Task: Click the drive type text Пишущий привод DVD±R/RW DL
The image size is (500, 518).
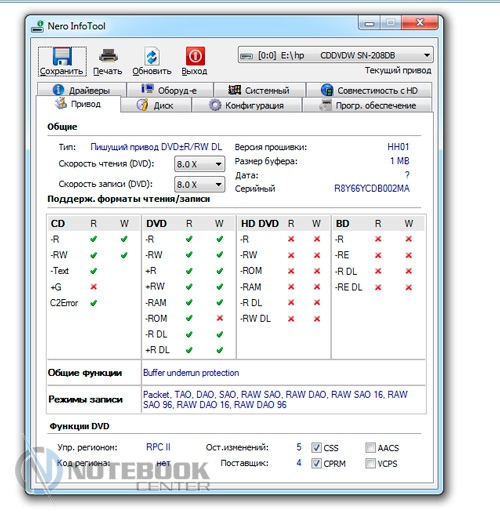Action: point(156,147)
